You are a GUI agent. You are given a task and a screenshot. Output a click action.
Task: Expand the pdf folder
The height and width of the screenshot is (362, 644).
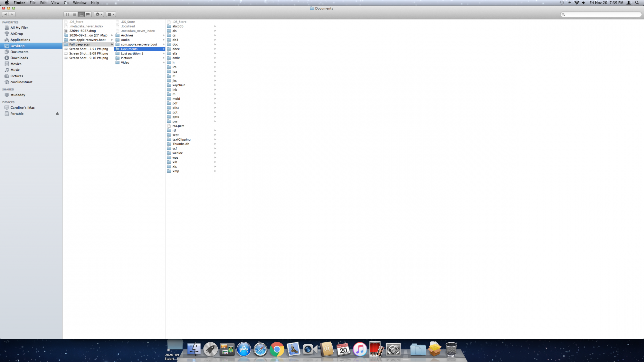click(175, 103)
